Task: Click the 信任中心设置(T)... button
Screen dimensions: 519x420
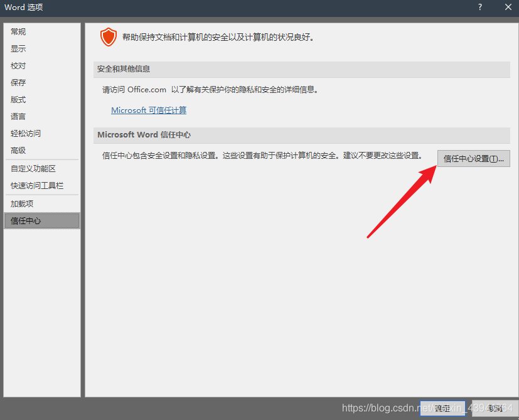Action: coord(474,159)
